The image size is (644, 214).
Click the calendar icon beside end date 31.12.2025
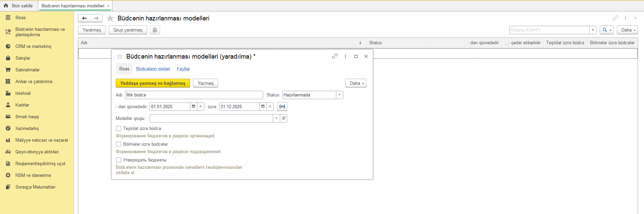(263, 106)
